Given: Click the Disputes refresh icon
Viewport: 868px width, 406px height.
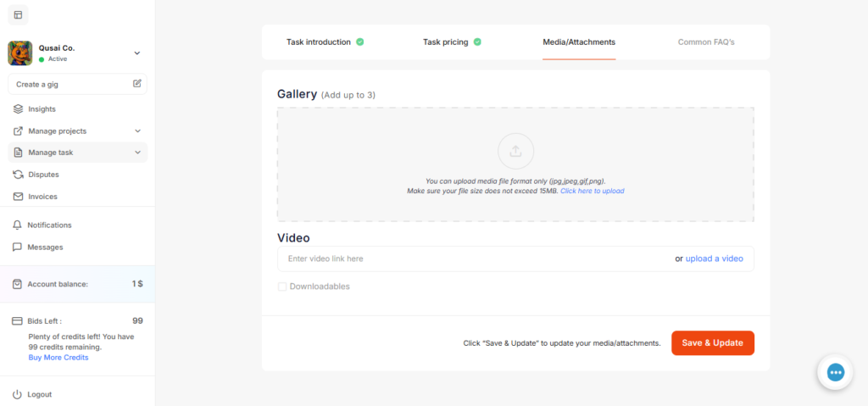Looking at the screenshot, I should point(19,175).
